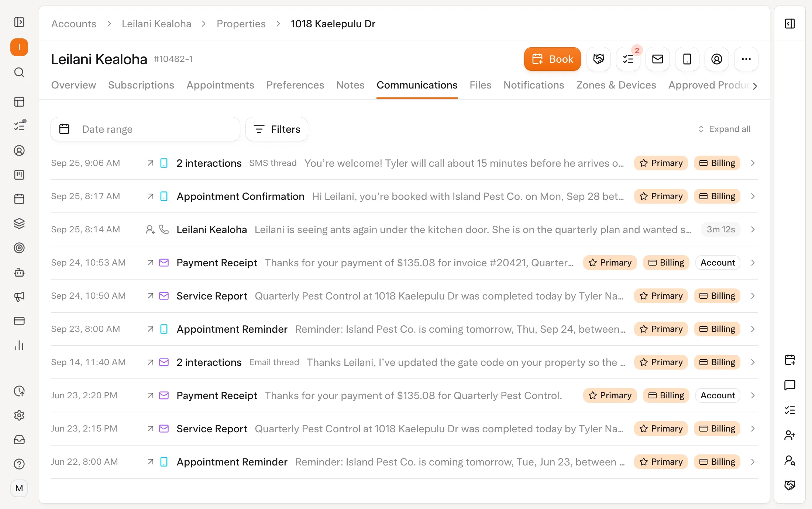The height and width of the screenshot is (509, 812).
Task: Collapse the right panel toggle icon
Action: click(790, 24)
